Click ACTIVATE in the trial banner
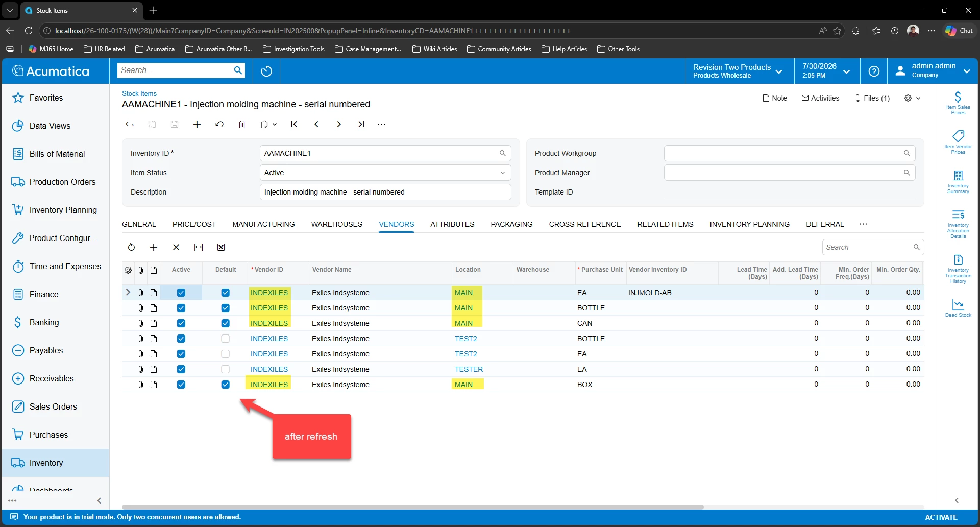980x527 pixels. [x=941, y=517]
